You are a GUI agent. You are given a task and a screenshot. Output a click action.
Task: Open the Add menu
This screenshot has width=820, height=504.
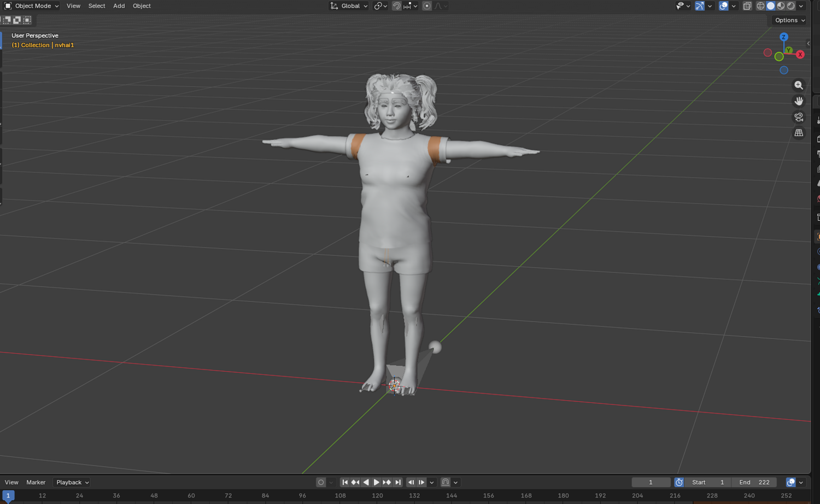[119, 6]
